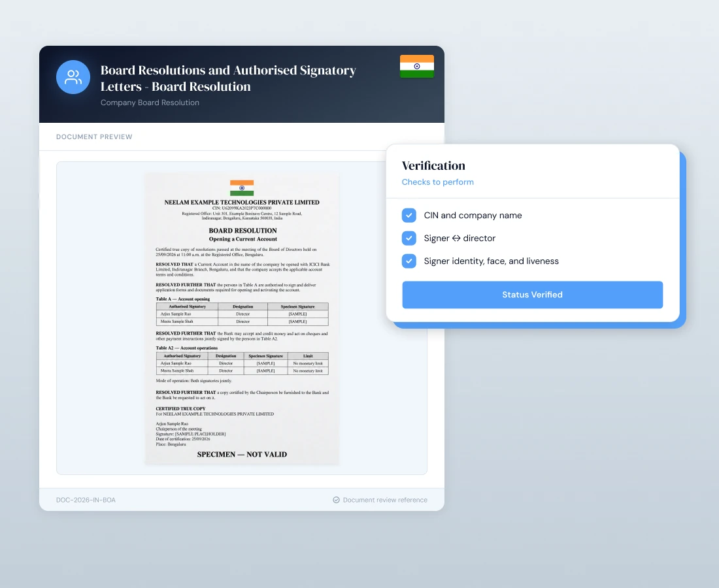Click the Signer identity, face, and liveness label

pos(491,261)
